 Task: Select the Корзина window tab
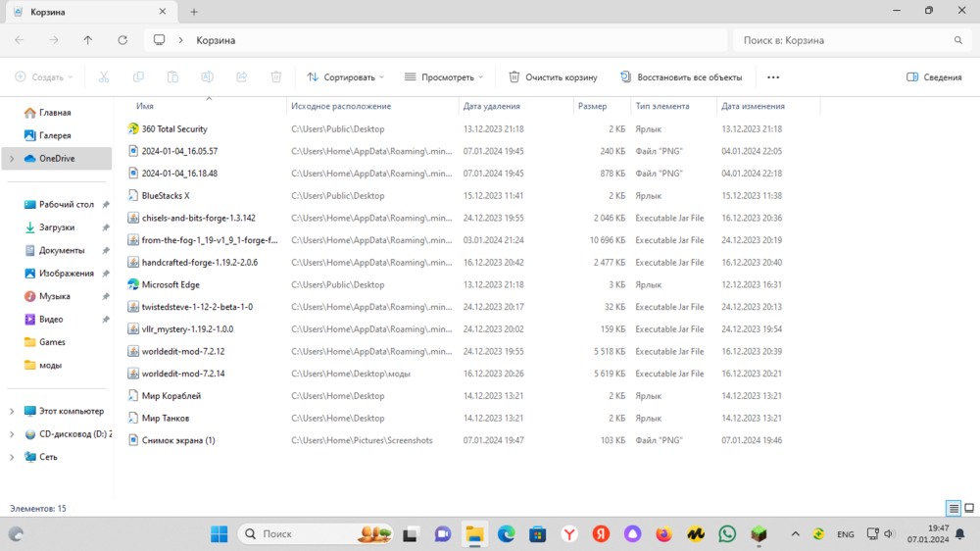[x=90, y=12]
